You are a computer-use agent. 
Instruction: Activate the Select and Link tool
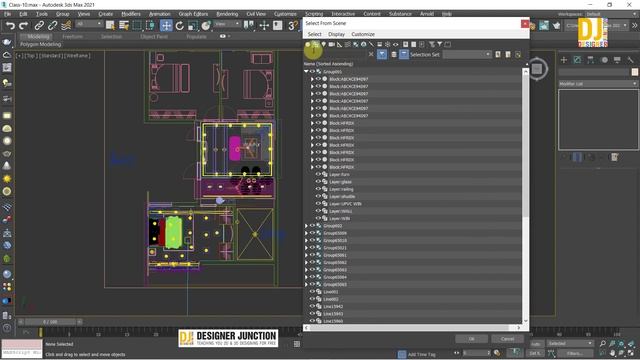click(39, 26)
